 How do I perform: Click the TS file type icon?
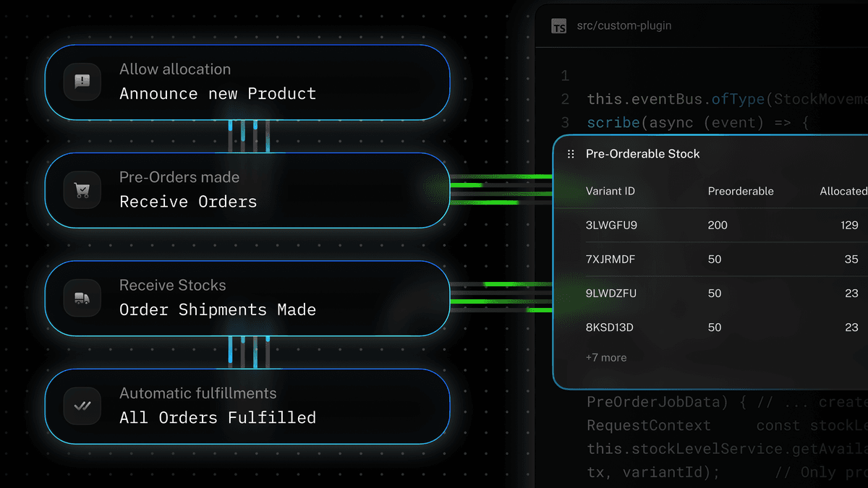pos(559,26)
